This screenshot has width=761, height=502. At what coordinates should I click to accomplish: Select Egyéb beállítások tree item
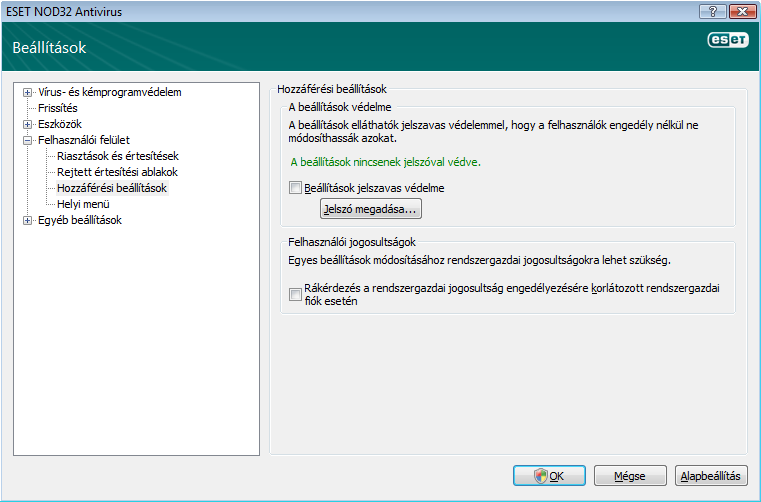point(80,220)
